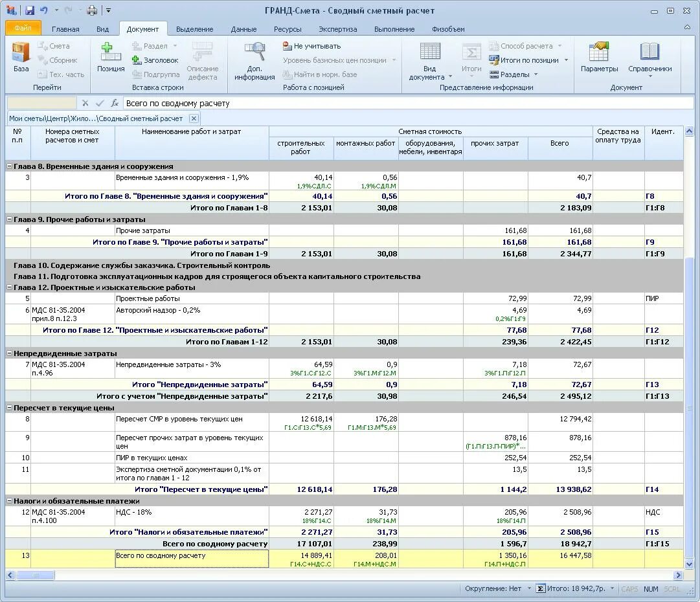Click the Заголовок insert icon
This screenshot has width=700, height=602.
pos(137,60)
